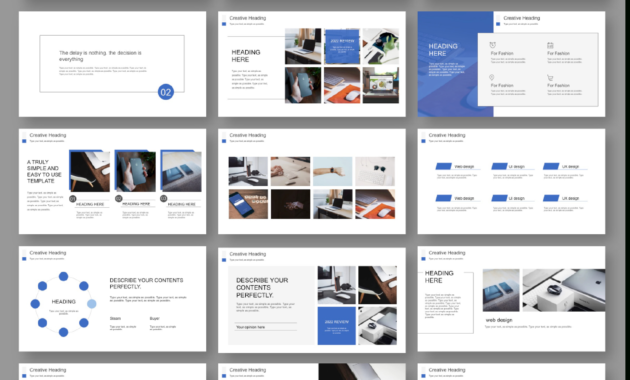
Task: Click the light blue dot in the circle diagram
Action: 92,304
